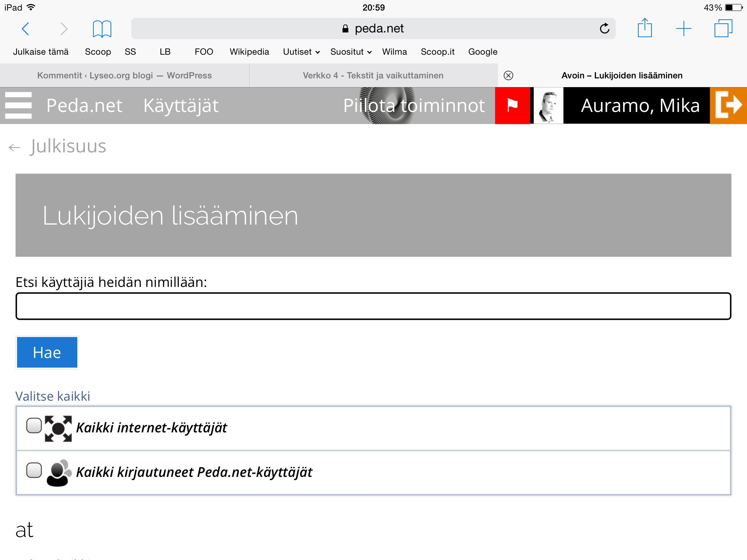This screenshot has height=560, width=747.
Task: Tap the Safari share icon
Action: (x=645, y=28)
